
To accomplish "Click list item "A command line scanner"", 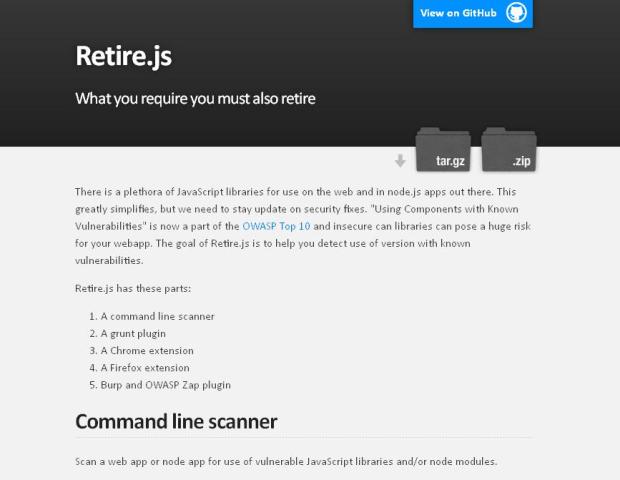I will [157, 316].
